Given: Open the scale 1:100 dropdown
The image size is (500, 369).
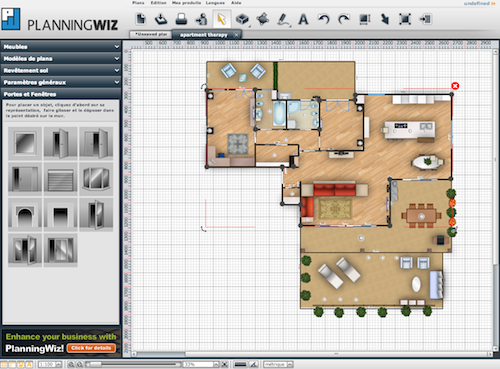Looking at the screenshot, I should coord(50,364).
